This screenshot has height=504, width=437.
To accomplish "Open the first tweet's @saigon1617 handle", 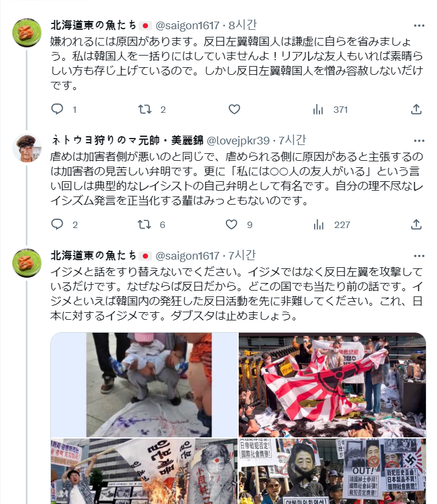I will click(x=187, y=25).
